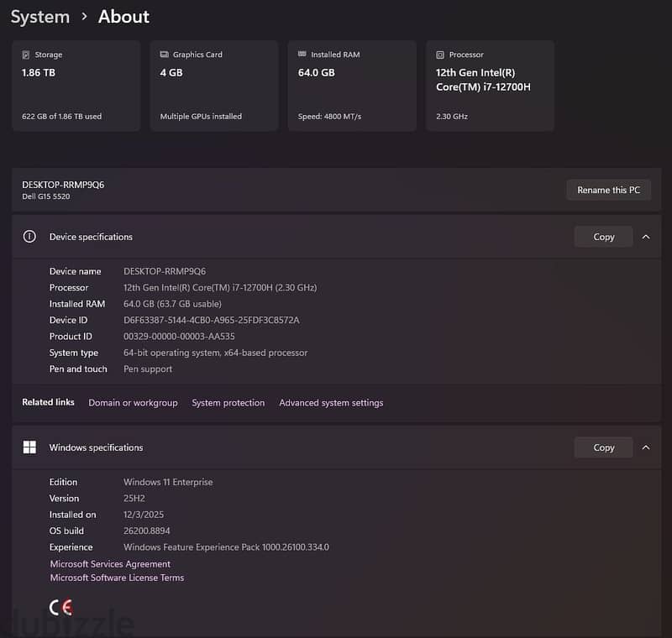This screenshot has width=672, height=638.
Task: Click '2.30 GHz' in Processor card
Action: pyautogui.click(x=452, y=117)
